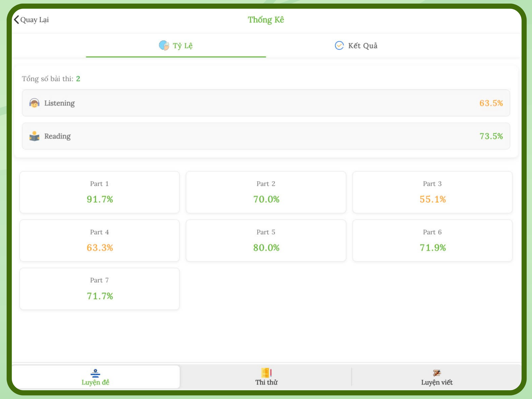Open the Luyện viết bottom tab
Image resolution: width=532 pixels, height=399 pixels.
[x=437, y=377]
